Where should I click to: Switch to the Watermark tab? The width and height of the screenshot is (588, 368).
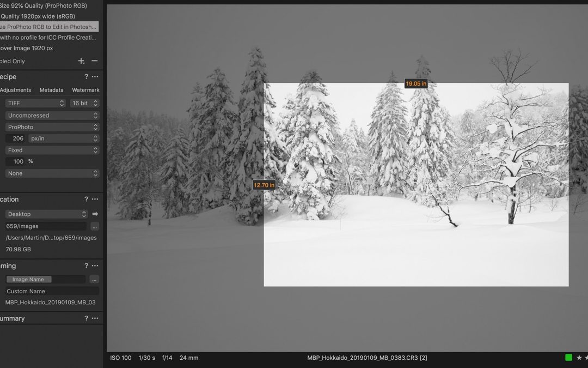click(85, 90)
